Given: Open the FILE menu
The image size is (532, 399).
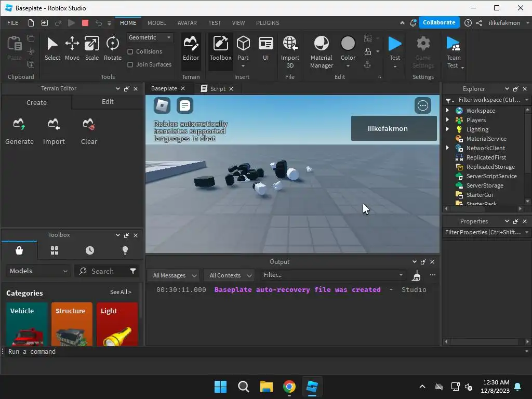Looking at the screenshot, I should tap(13, 23).
